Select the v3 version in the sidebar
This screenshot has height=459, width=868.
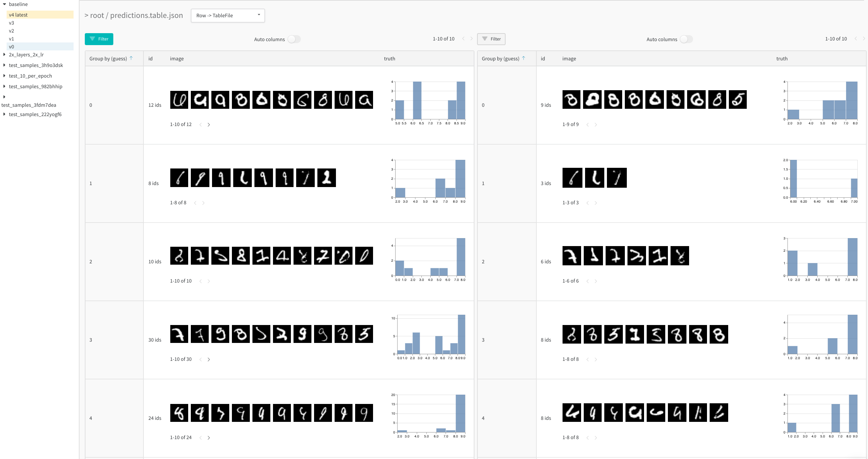pyautogui.click(x=12, y=23)
